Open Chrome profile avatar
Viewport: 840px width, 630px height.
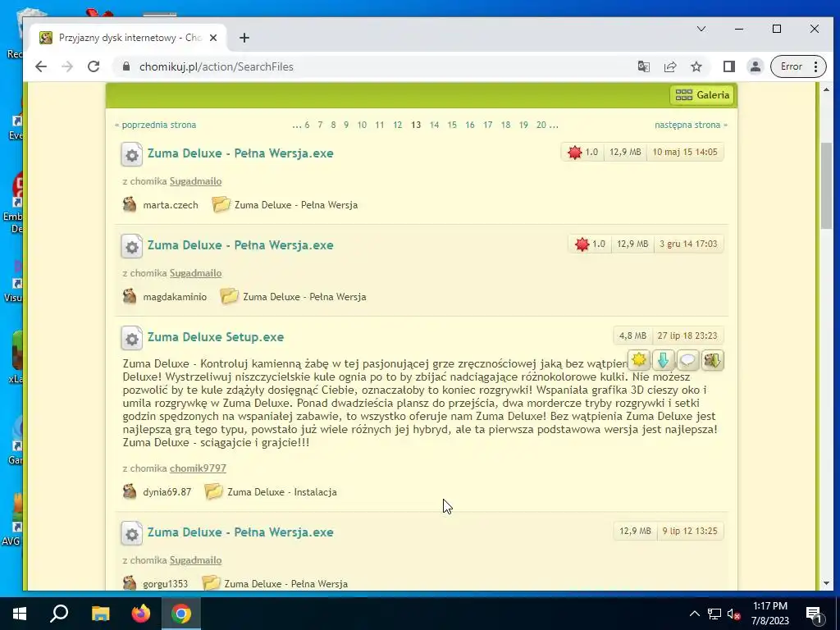[756, 66]
